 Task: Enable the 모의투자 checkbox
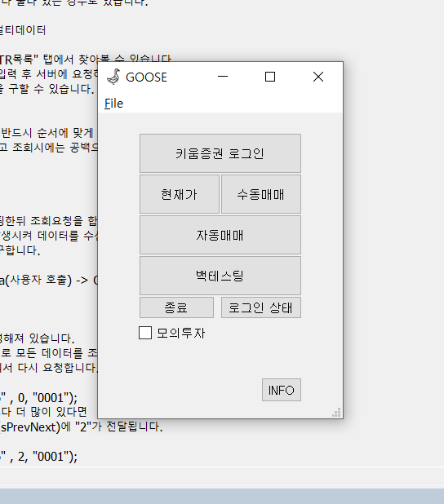pos(145,333)
